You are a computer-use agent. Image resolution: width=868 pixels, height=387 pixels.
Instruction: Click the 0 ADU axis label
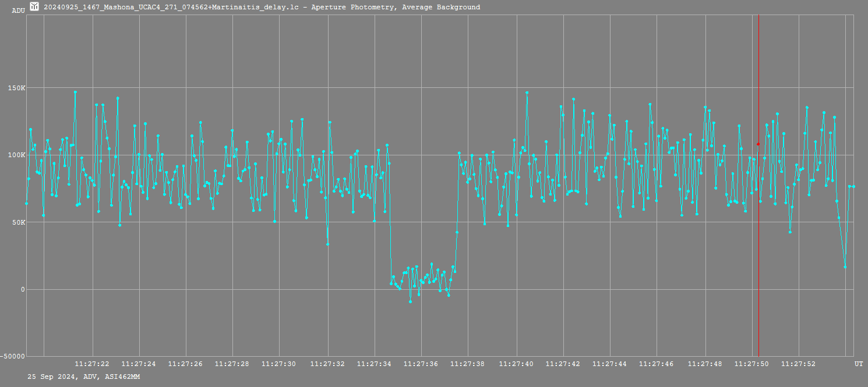(23, 289)
